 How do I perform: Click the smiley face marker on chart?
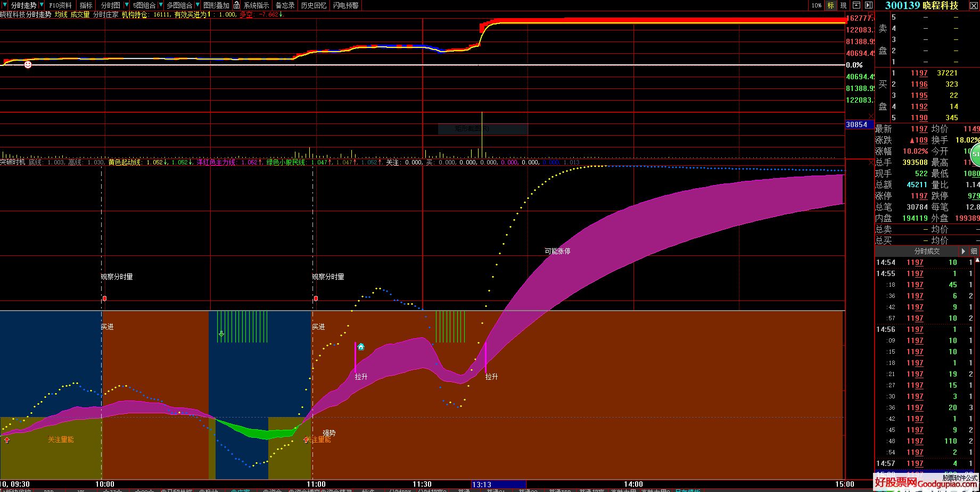[28, 64]
